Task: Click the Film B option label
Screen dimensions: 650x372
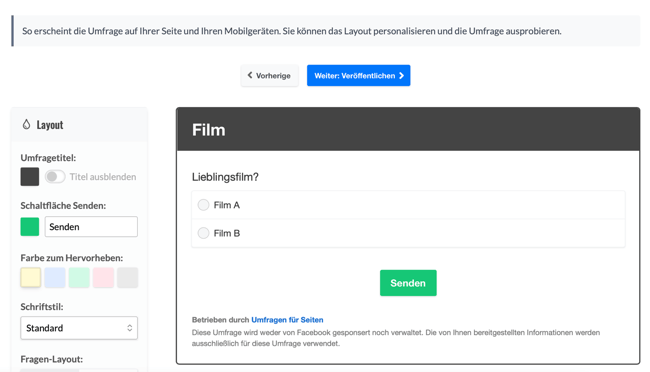Action: (x=227, y=233)
